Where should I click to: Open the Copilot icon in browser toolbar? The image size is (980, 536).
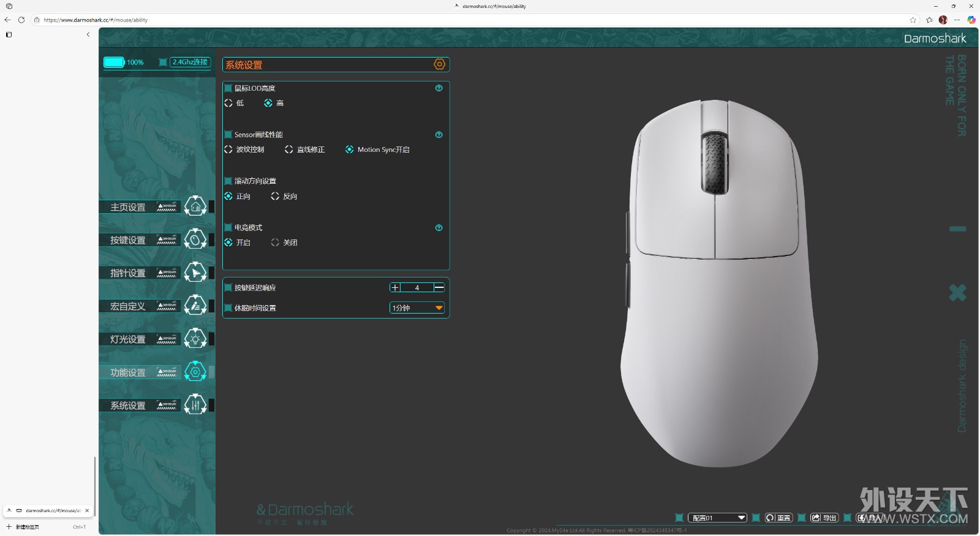[971, 20]
